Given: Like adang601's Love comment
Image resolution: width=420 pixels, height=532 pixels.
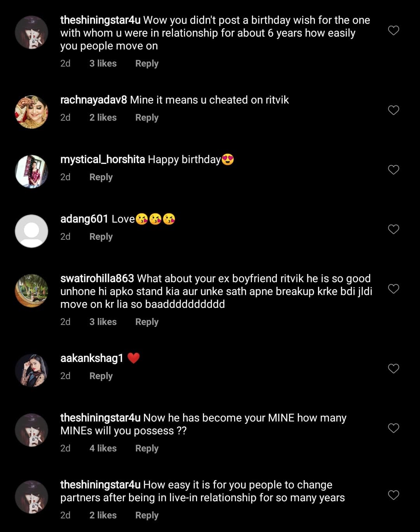Looking at the screenshot, I should click(394, 229).
